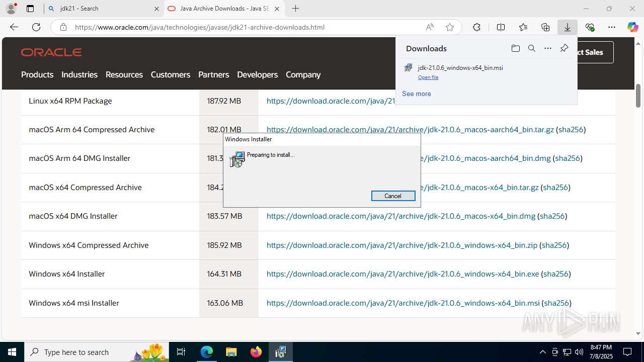Image resolution: width=644 pixels, height=362 pixels.
Task: Open more options in Downloads panel
Action: 548,48
